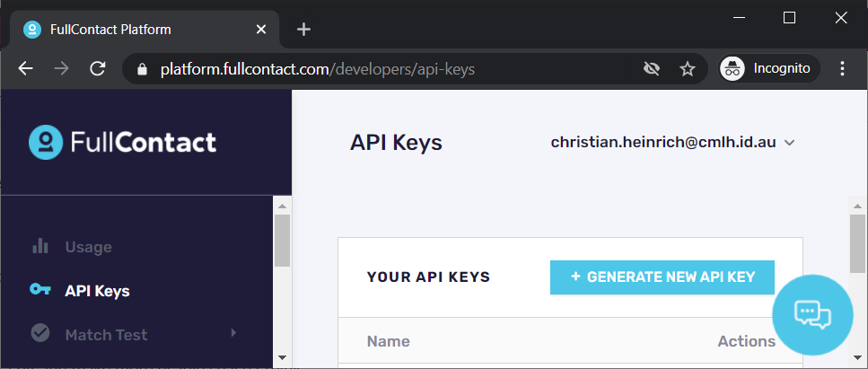Click the sidebar scrollbar thumb
Viewport: 868px width, 369px height.
point(283,241)
